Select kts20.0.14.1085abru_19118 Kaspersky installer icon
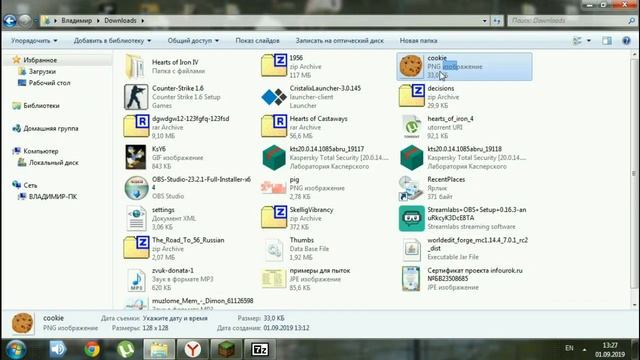Viewport: 640px width, 360px height. pos(411,158)
